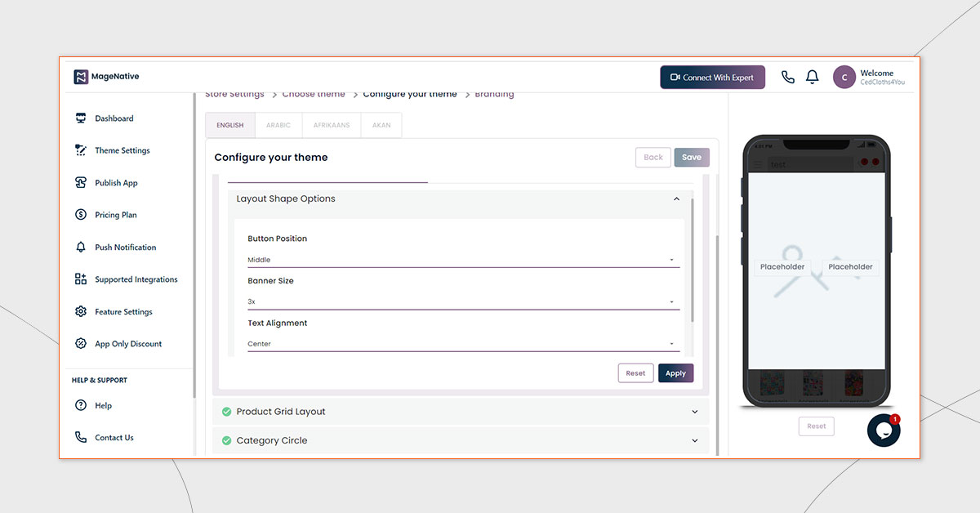Switch to the Arabic language tab

278,125
